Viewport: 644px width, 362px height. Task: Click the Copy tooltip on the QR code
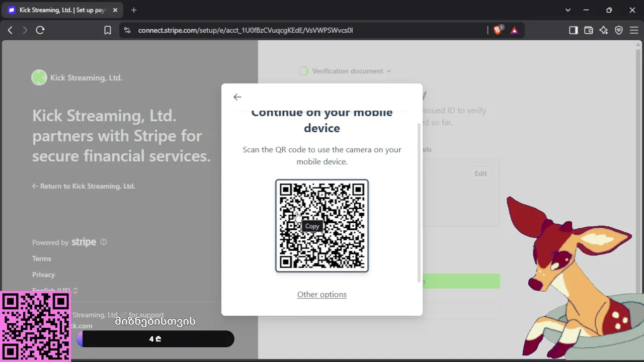coord(312,226)
